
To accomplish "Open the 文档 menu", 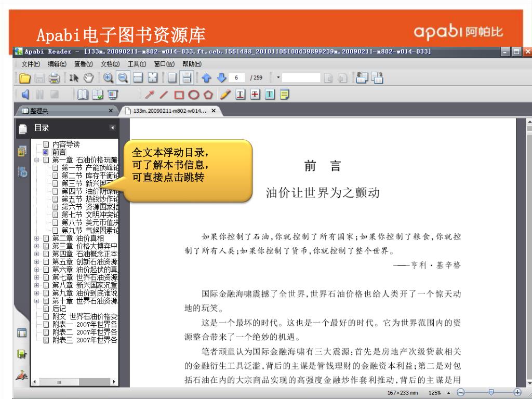I will [x=110, y=64].
